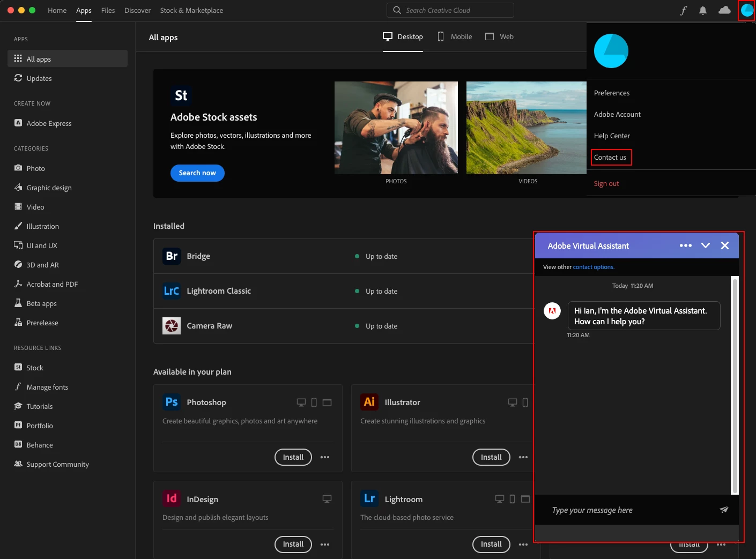Open Adobe Account menu item

(x=617, y=114)
